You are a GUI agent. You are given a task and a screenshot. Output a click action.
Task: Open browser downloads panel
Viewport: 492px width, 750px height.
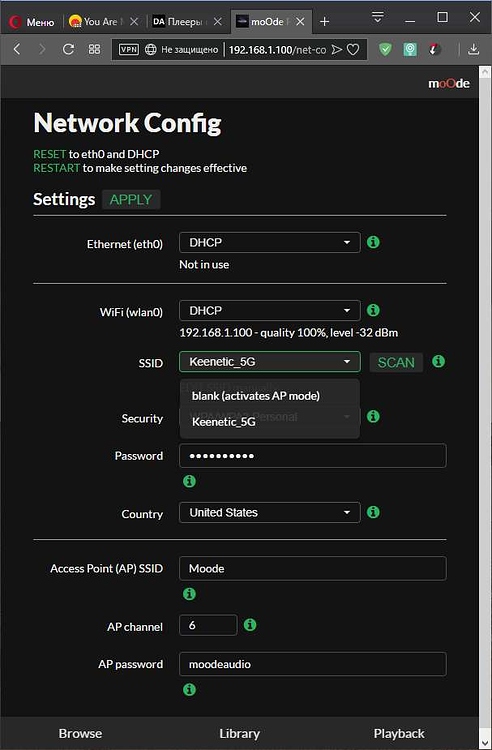coord(473,49)
